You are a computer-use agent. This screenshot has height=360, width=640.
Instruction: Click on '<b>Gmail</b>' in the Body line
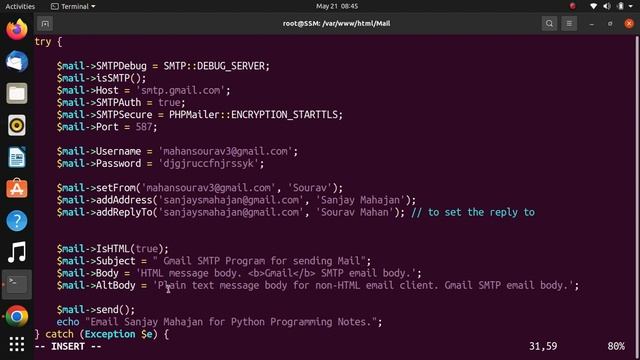(x=281, y=273)
